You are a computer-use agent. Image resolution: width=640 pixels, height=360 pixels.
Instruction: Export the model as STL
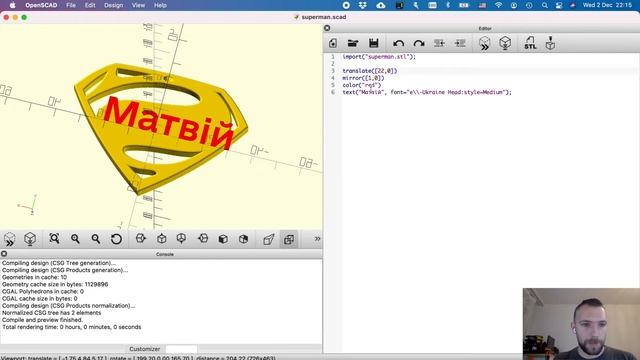tap(530, 43)
